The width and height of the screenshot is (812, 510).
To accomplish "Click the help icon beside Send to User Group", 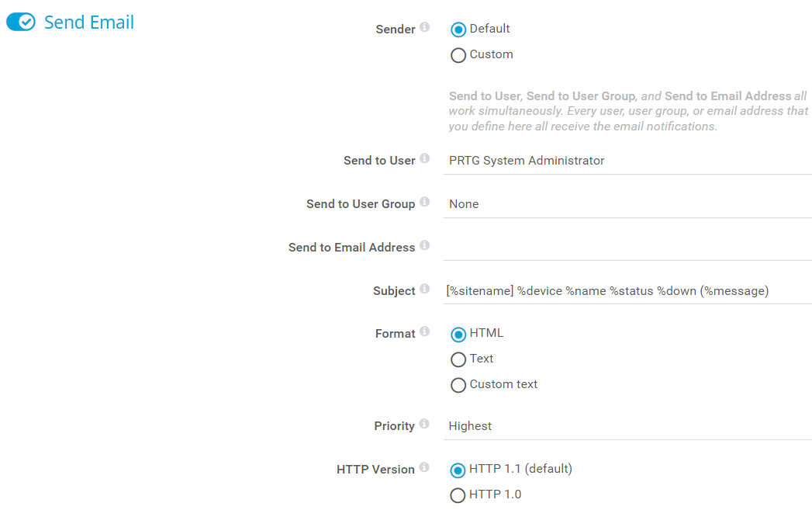I will 424,202.
